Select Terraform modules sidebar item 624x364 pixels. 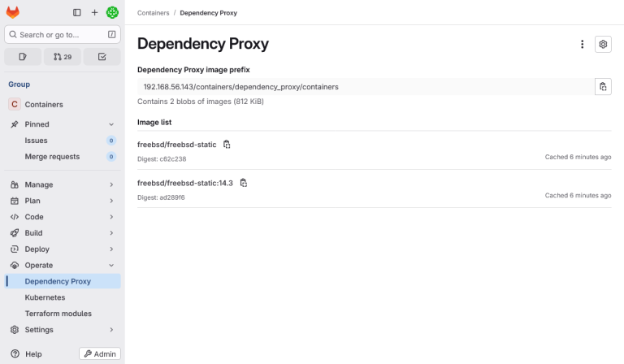tap(58, 314)
